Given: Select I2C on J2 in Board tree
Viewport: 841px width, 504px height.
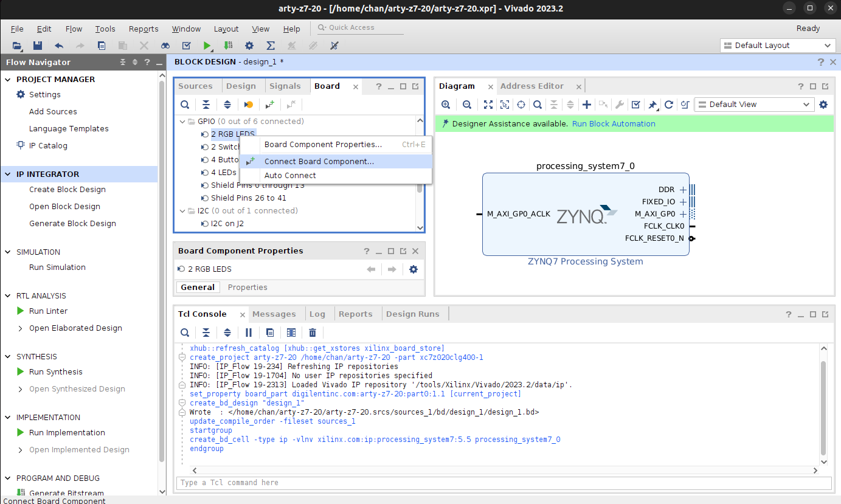Looking at the screenshot, I should click(x=227, y=224).
